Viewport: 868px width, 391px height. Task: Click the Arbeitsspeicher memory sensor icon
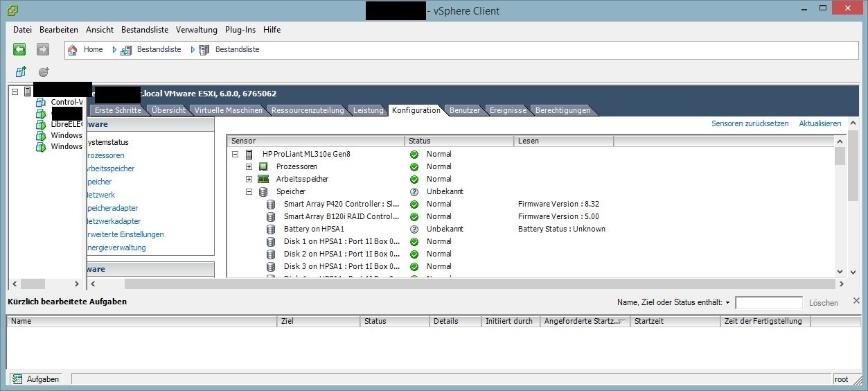263,179
